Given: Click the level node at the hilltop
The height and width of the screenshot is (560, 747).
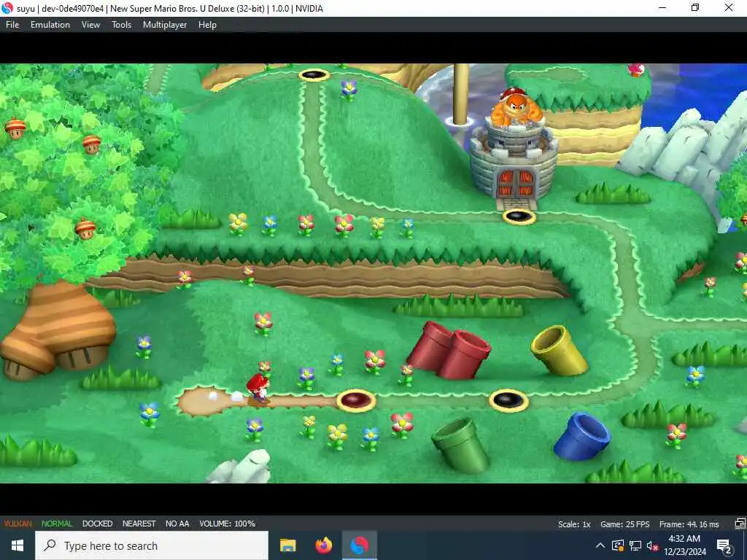Looking at the screenshot, I should (314, 75).
